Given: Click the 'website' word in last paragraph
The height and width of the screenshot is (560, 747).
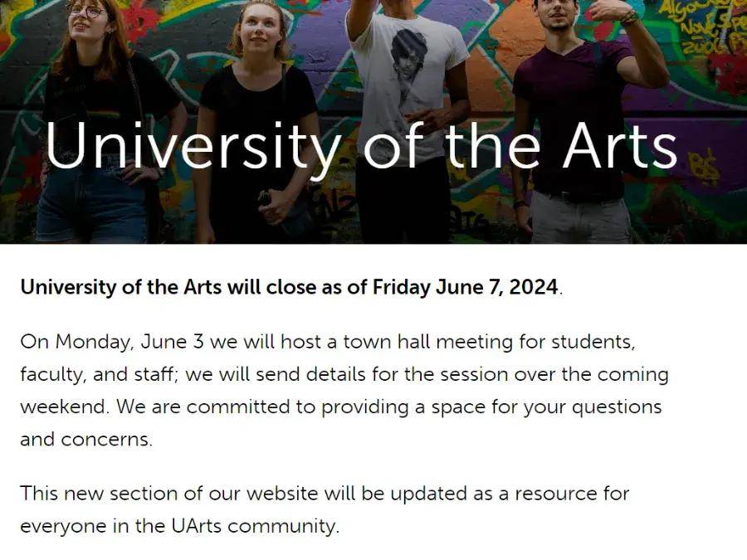Looking at the screenshot, I should pos(282,494).
